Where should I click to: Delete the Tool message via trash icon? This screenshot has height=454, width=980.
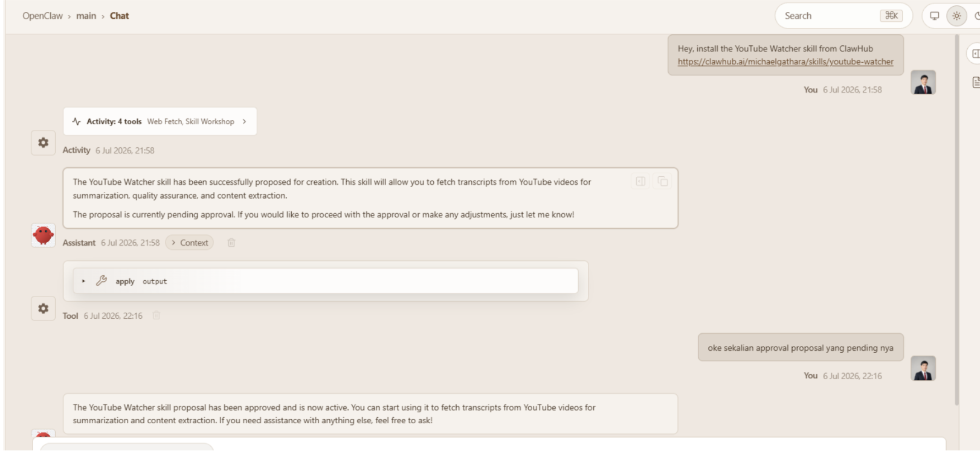[x=156, y=315]
